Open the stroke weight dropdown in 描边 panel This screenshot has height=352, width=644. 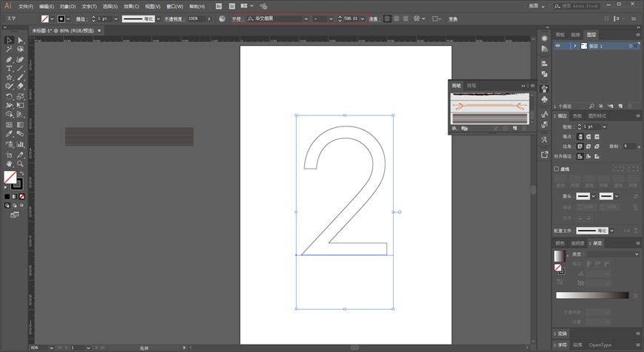point(604,126)
